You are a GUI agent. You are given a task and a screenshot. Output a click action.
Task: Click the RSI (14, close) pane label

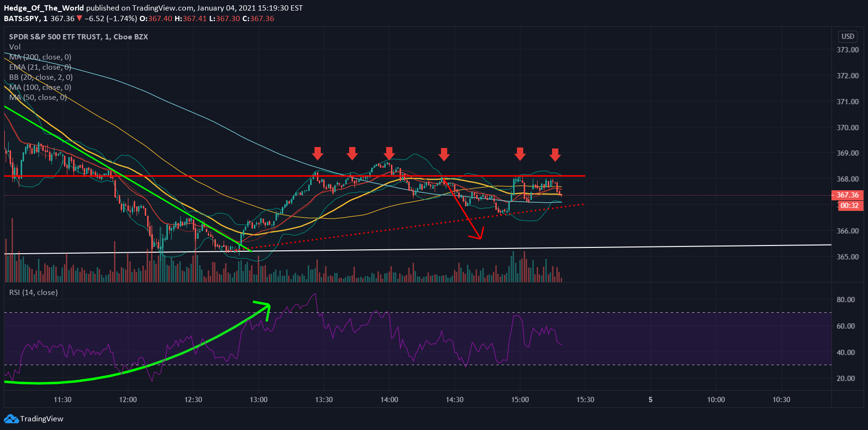tap(33, 293)
